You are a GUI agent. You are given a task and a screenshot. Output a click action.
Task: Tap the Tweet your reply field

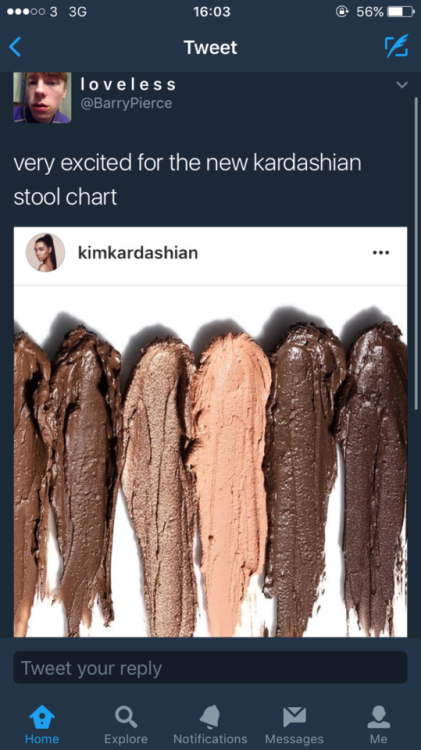[x=210, y=667]
